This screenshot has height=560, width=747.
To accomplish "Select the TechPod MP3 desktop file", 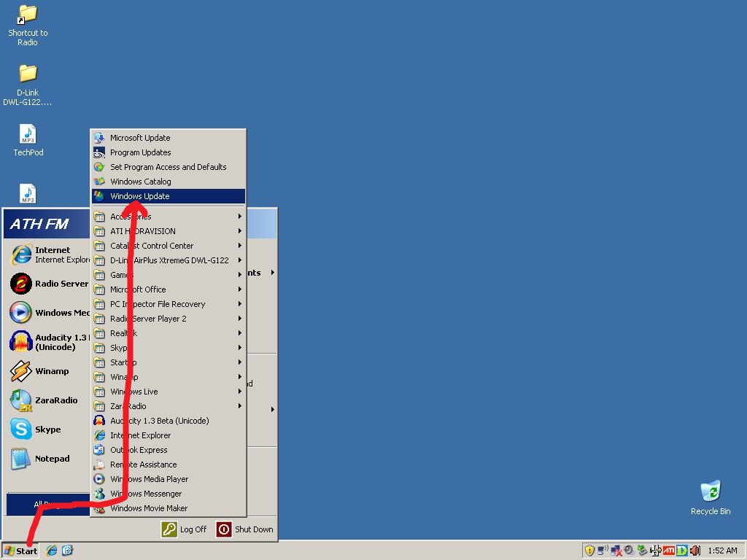I will click(x=28, y=141).
